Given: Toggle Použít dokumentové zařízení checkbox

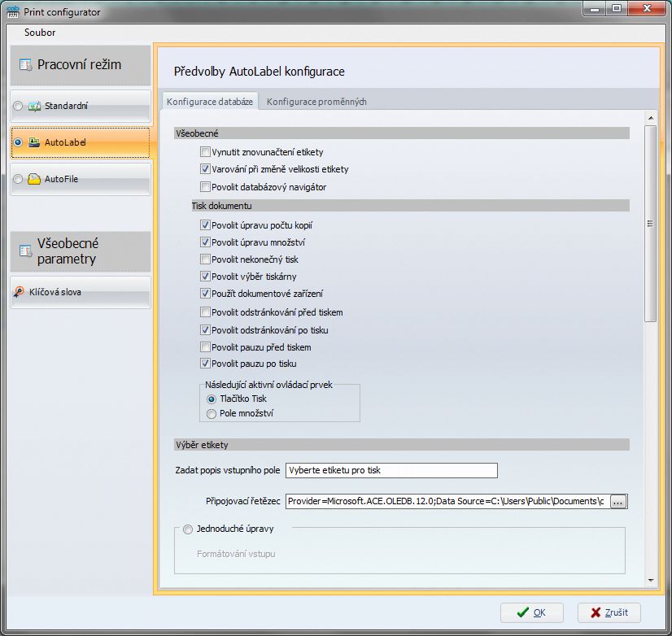Looking at the screenshot, I should click(205, 294).
